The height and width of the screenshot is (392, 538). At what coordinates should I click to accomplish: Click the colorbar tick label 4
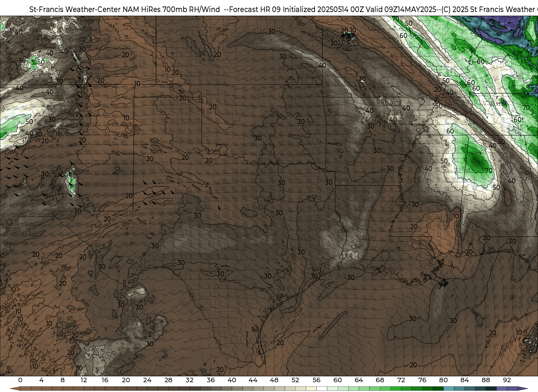(x=41, y=380)
